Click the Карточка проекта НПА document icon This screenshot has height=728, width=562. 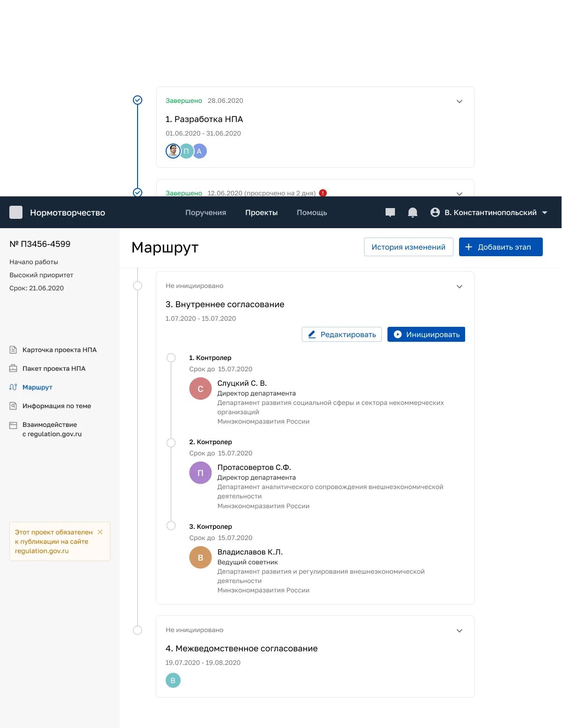(x=13, y=350)
